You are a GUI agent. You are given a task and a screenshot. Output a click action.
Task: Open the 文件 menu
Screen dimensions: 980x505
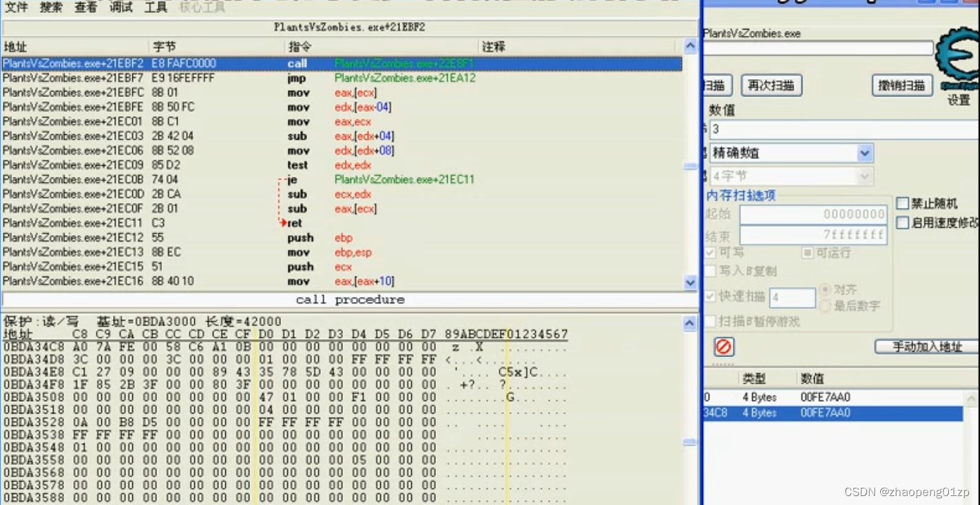(x=16, y=7)
